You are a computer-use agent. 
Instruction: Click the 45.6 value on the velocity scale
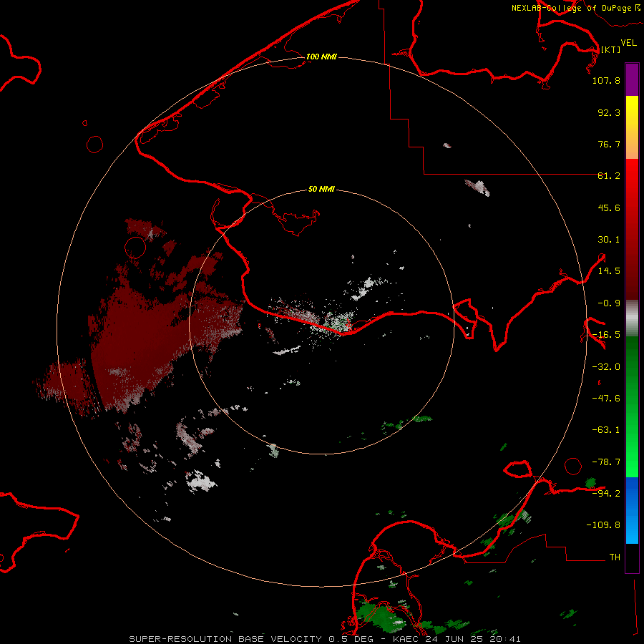609,208
